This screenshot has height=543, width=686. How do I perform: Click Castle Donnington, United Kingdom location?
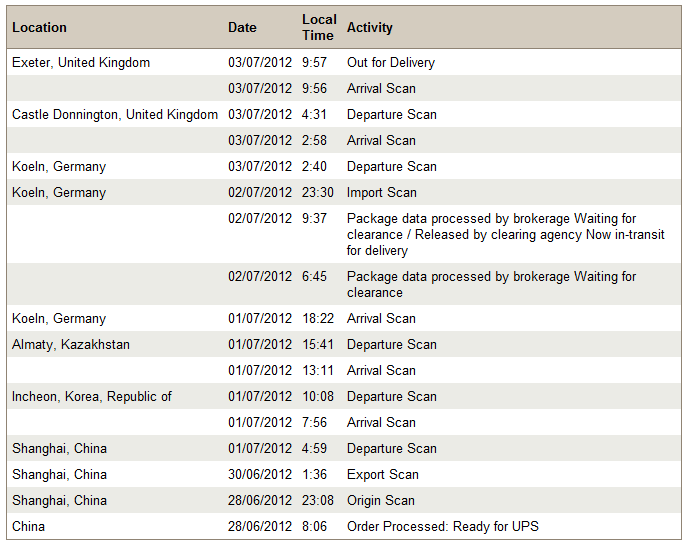tap(115, 115)
